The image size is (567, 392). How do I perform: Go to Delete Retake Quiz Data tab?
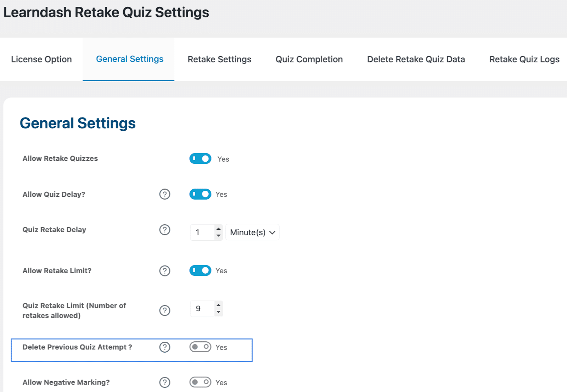pyautogui.click(x=416, y=59)
